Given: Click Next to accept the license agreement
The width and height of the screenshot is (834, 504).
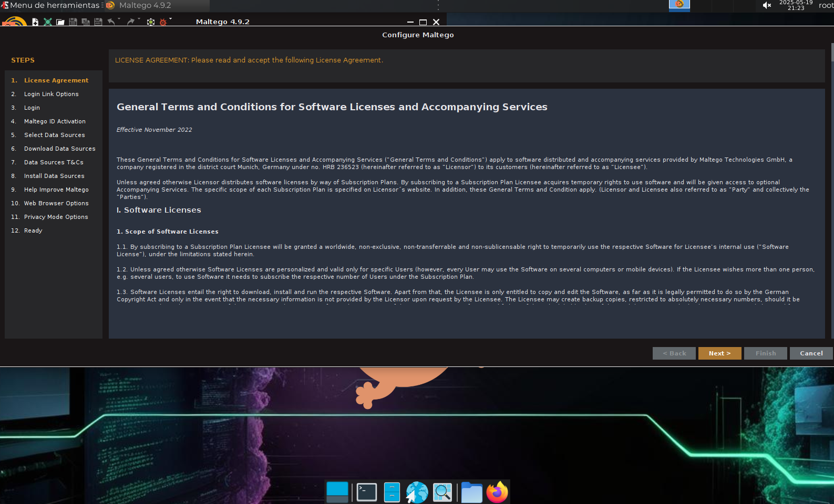Looking at the screenshot, I should (719, 353).
